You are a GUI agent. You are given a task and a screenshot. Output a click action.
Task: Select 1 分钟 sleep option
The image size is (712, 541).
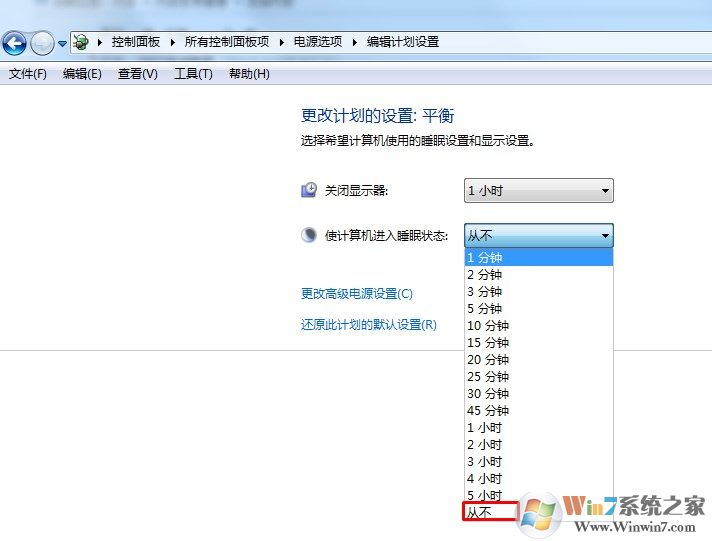pos(539,258)
